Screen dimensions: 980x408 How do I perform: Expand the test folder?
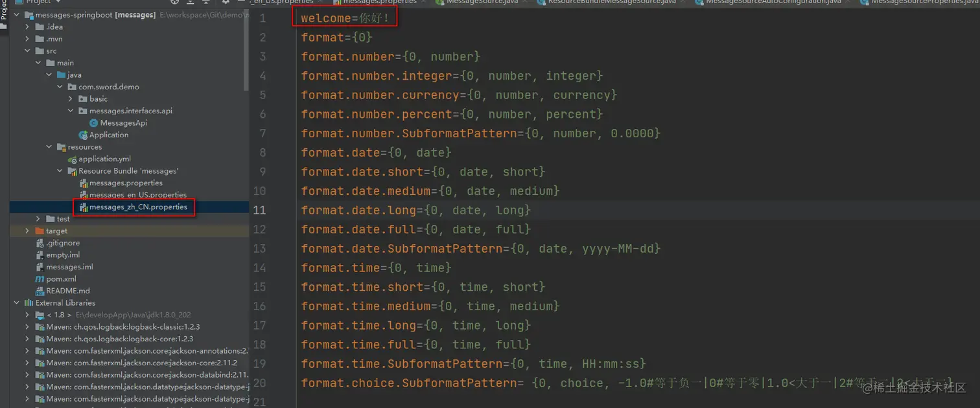[38, 219]
